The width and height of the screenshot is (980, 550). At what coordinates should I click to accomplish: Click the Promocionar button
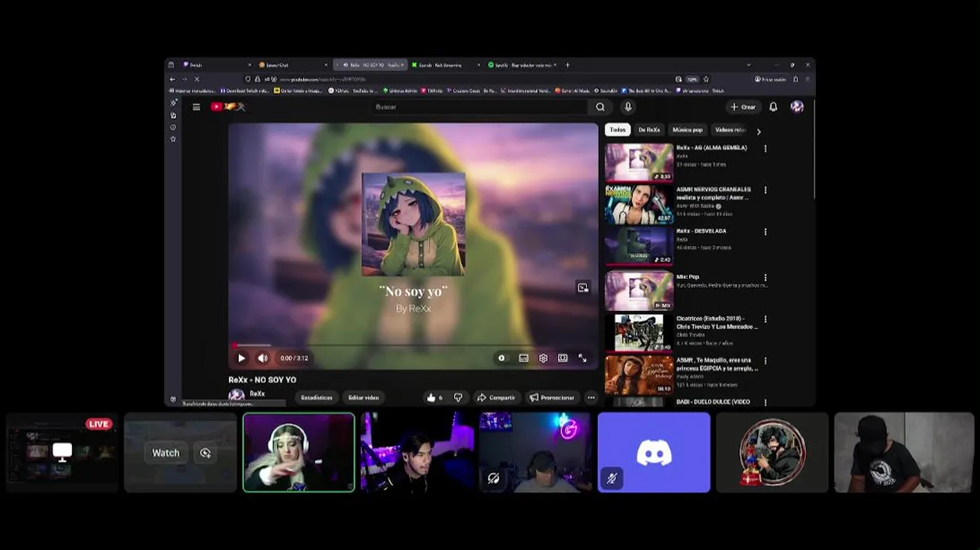(x=552, y=397)
